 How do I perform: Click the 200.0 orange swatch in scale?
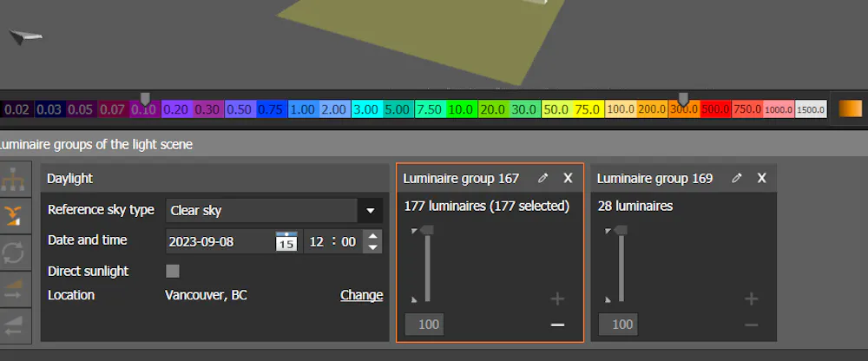(x=652, y=109)
